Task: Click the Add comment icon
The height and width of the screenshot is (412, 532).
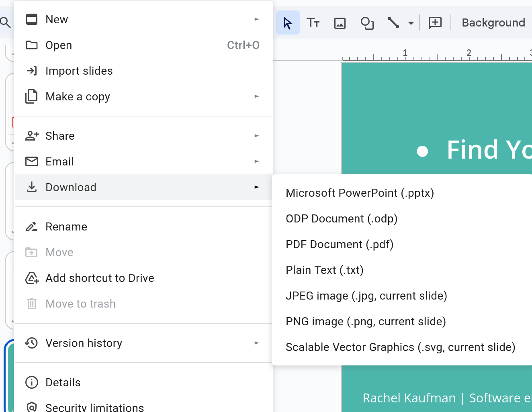Action: [x=435, y=23]
